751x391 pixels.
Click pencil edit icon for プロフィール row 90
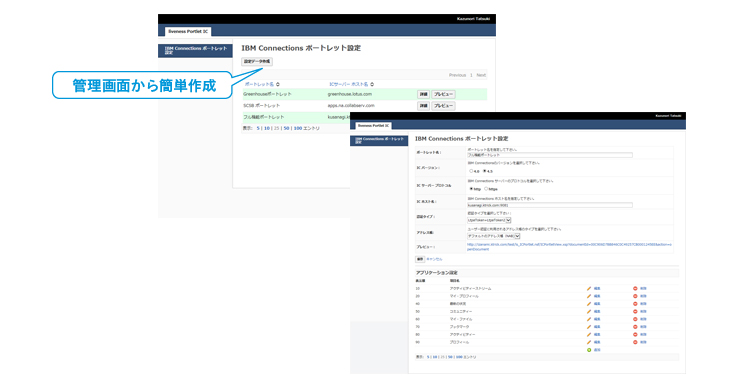(x=589, y=342)
